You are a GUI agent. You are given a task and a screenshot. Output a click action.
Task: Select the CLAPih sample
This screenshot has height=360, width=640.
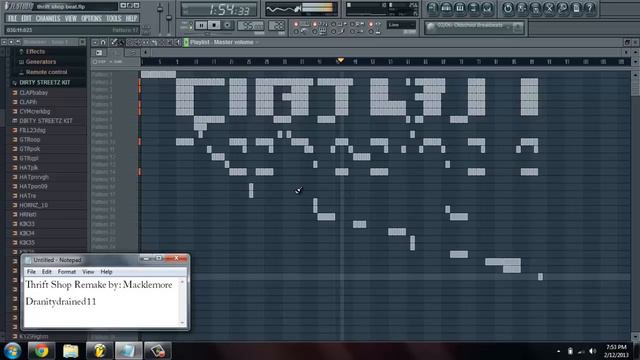click(x=28, y=102)
